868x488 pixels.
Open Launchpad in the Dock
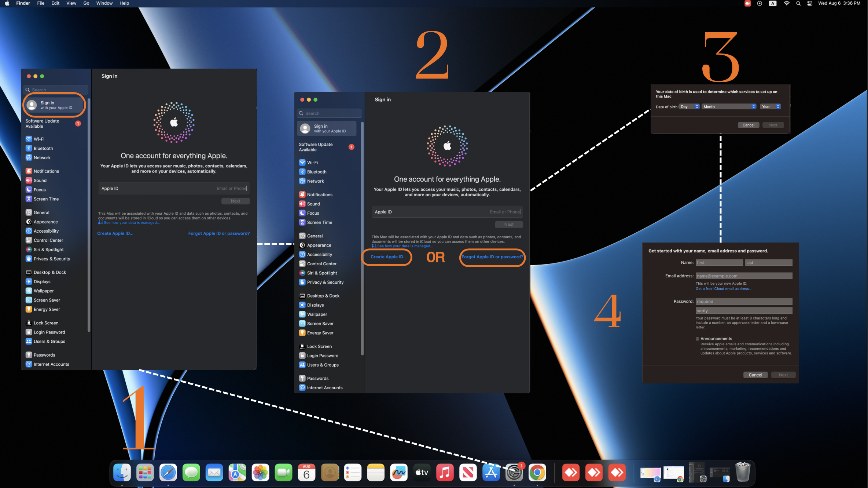[x=145, y=473]
